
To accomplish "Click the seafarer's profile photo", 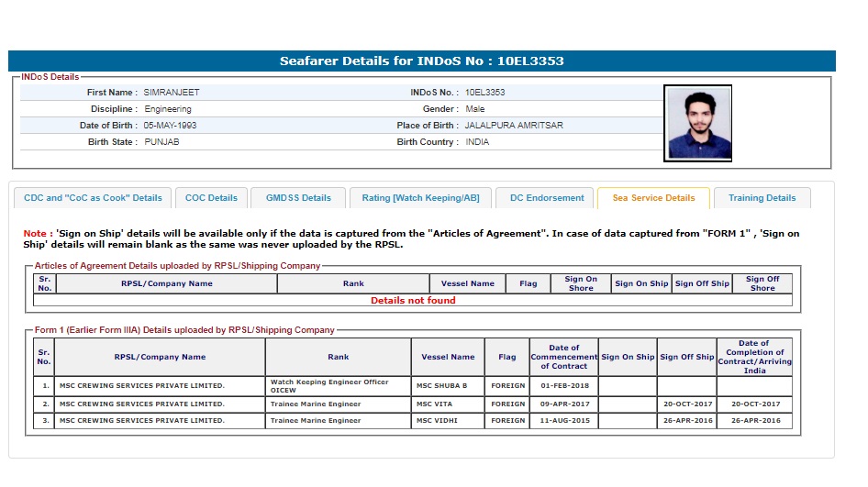I will coord(697,124).
